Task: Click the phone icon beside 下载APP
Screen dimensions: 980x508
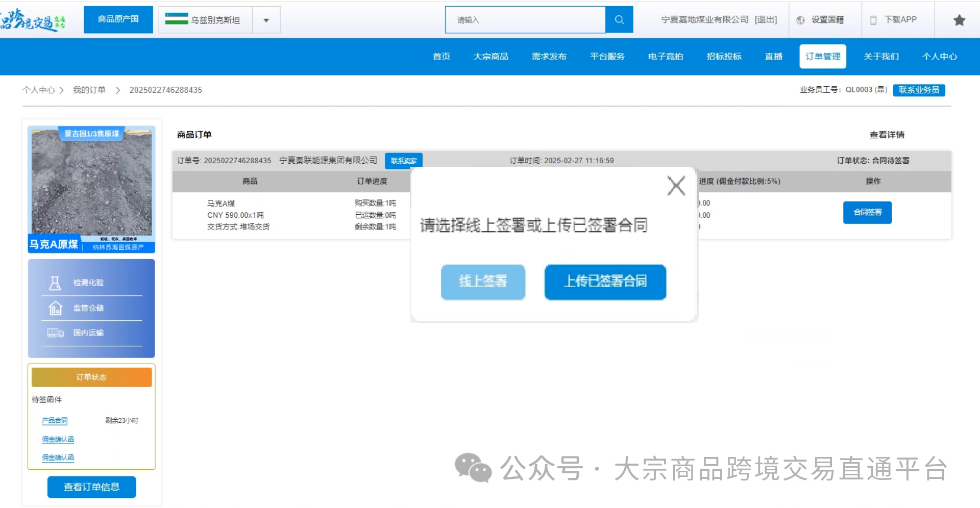Action: [x=873, y=20]
